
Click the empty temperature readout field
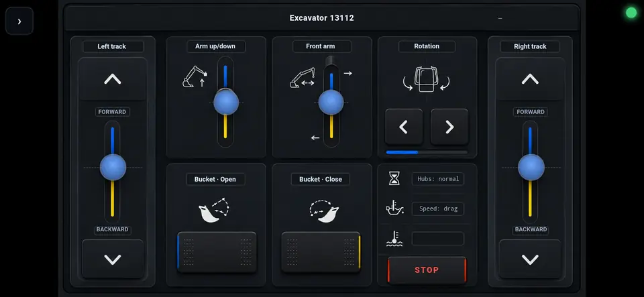[438, 239]
